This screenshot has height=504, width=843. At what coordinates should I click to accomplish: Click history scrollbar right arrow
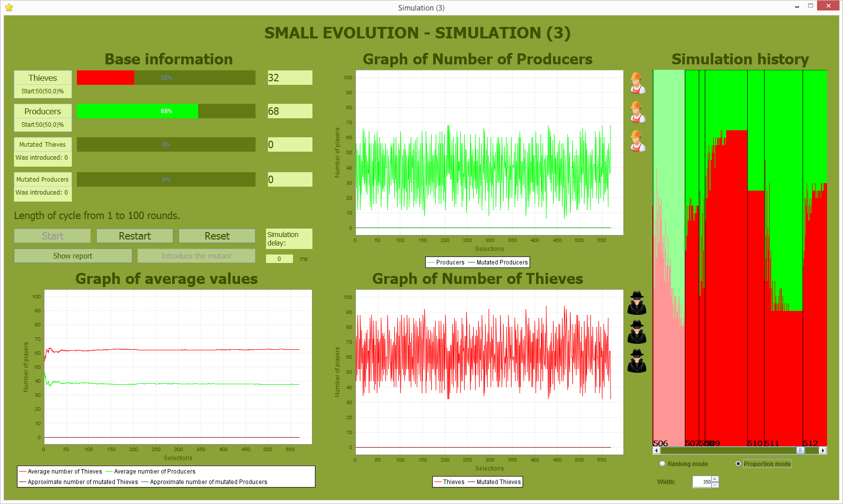(823, 451)
